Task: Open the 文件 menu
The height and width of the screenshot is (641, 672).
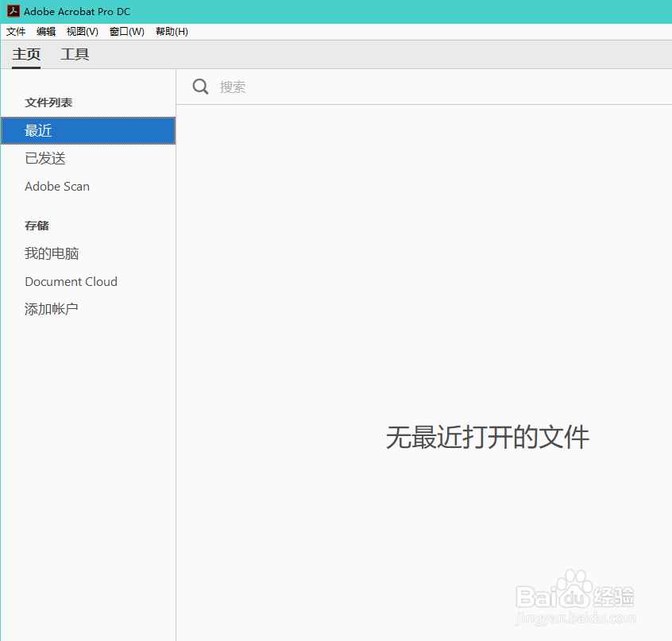Action: point(16,32)
